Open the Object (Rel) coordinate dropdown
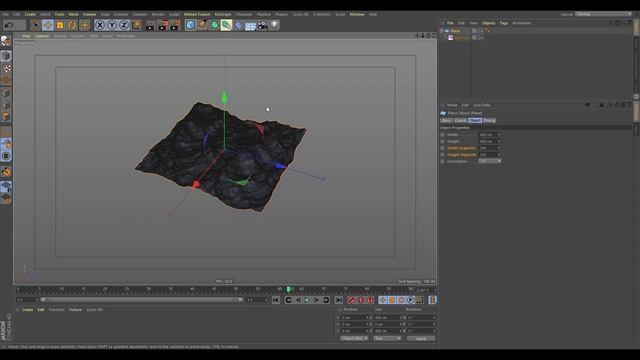Image resolution: width=640 pixels, height=360 pixels. point(354,338)
